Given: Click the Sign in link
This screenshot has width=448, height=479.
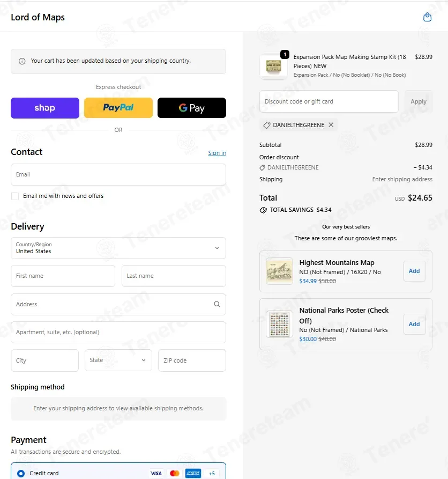Looking at the screenshot, I should coord(217,153).
